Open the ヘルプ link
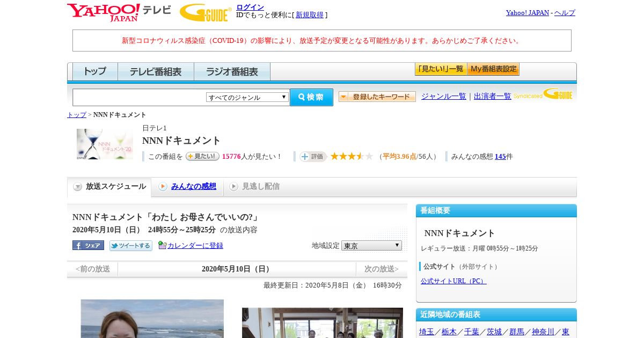This screenshot has width=644, height=338. pos(565,12)
